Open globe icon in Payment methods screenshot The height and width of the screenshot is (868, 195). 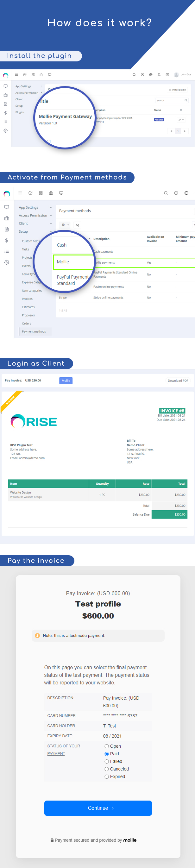[186, 193]
